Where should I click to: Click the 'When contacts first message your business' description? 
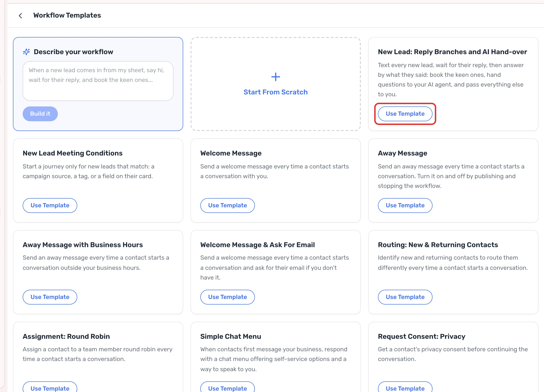[274, 359]
